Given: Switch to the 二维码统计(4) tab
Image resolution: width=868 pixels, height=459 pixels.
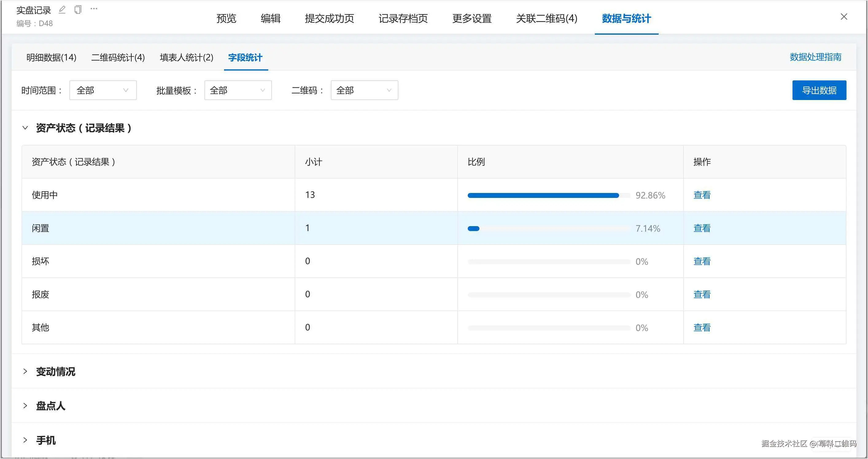Looking at the screenshot, I should (x=118, y=58).
